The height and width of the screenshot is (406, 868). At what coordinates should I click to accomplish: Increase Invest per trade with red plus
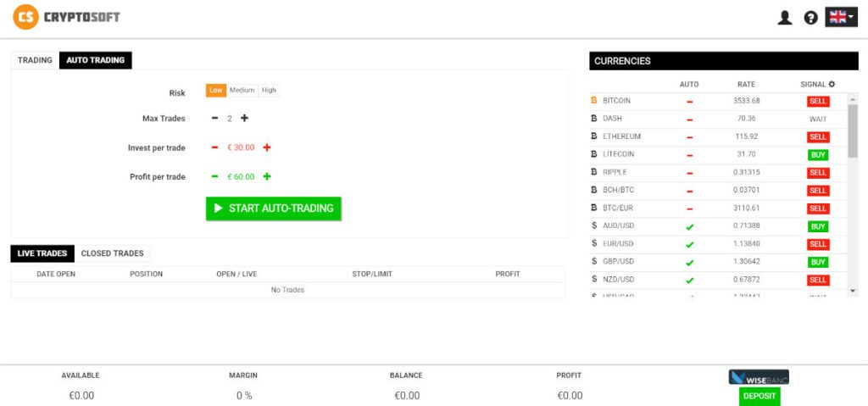coord(267,147)
